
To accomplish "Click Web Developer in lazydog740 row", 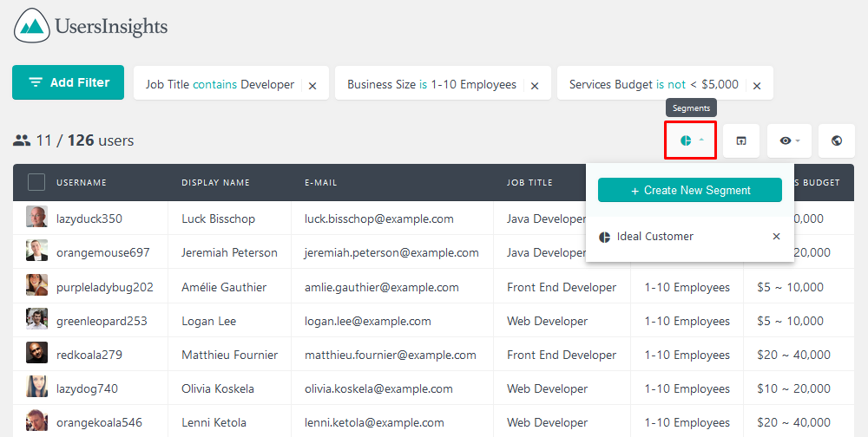I will click(x=547, y=388).
